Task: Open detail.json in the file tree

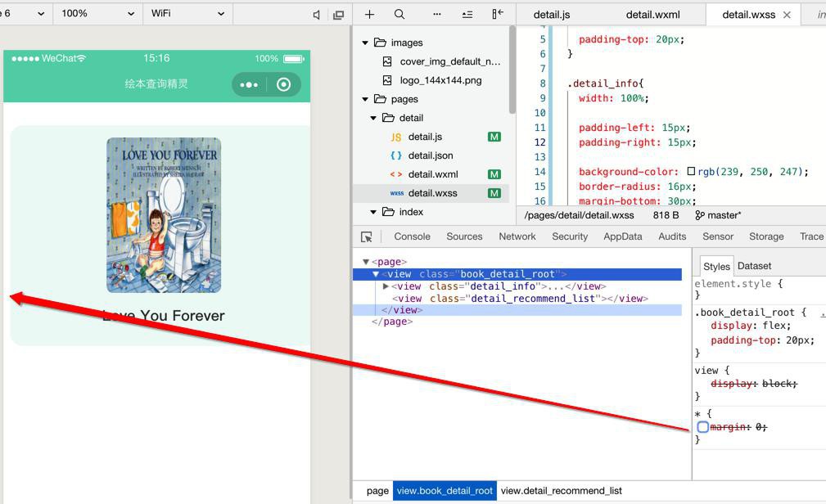Action: (431, 156)
